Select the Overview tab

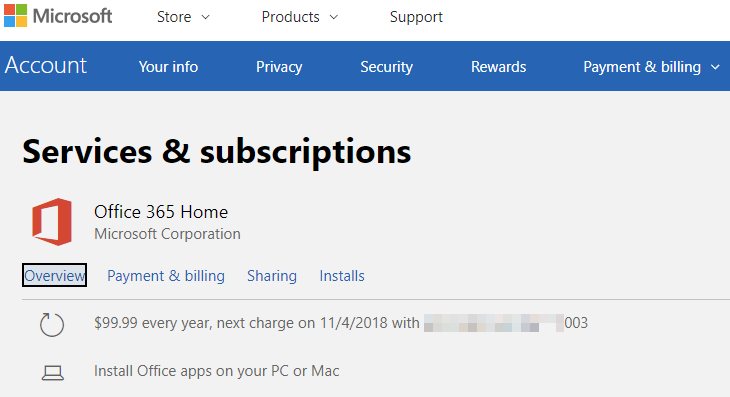(54, 275)
